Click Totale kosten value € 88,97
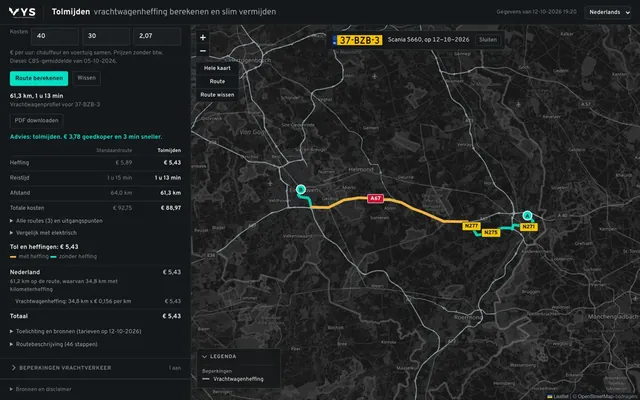640x400 pixels. pos(171,208)
